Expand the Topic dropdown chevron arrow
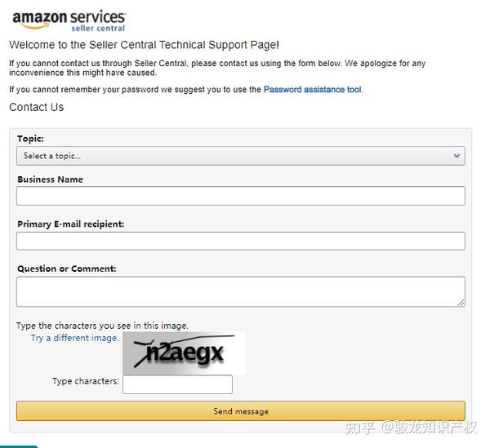Screen dimensions: 490x448 pos(457,156)
